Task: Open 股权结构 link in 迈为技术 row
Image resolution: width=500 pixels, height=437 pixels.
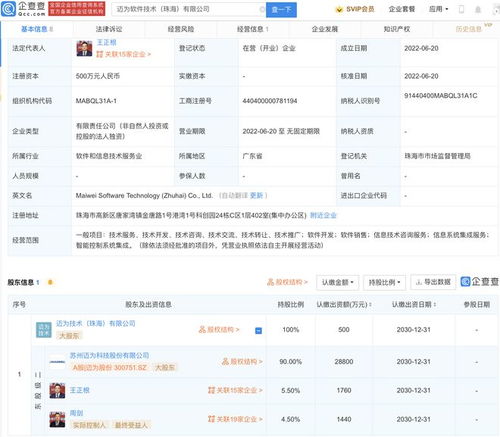Action: [x=219, y=330]
